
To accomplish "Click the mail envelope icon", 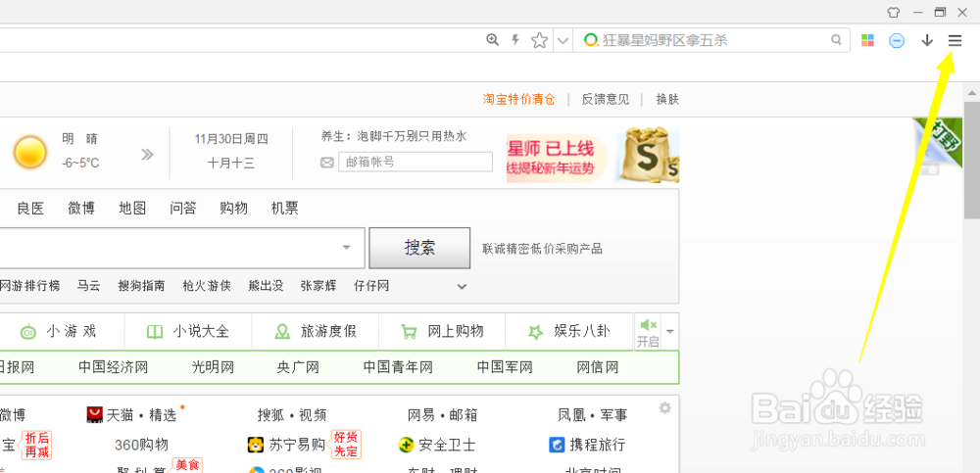I will pos(327,163).
